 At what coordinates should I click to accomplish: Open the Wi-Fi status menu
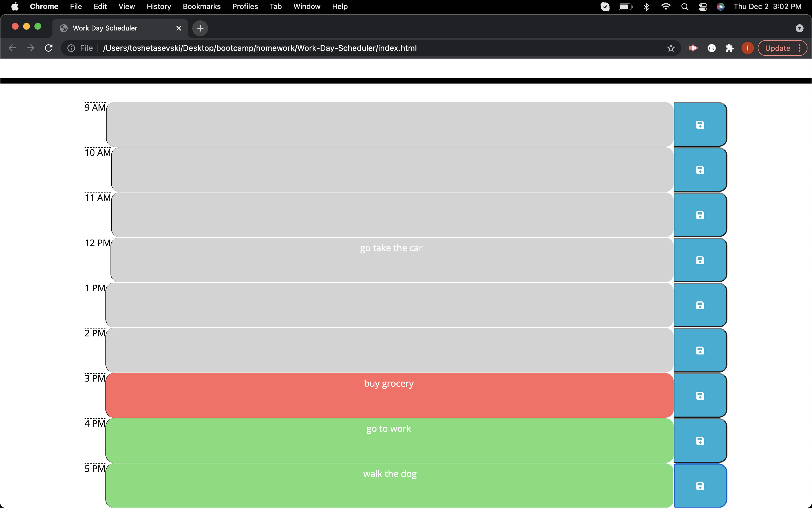666,6
